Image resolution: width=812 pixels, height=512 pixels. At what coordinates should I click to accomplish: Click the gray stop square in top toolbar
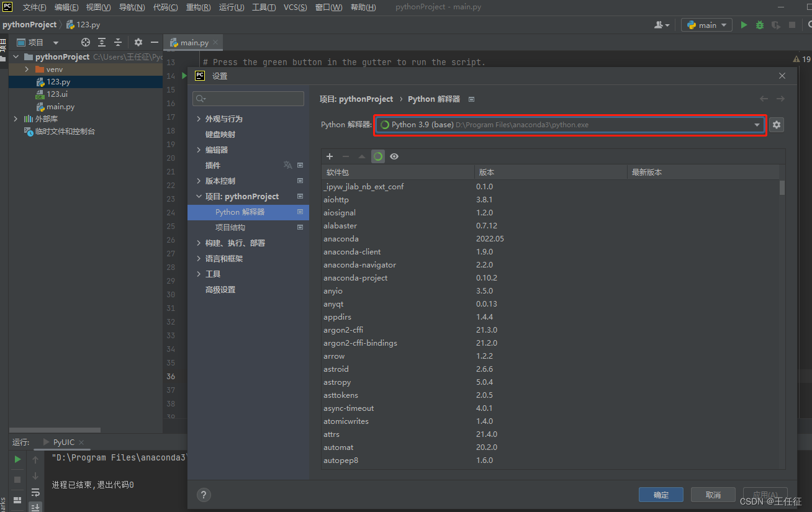(792, 25)
